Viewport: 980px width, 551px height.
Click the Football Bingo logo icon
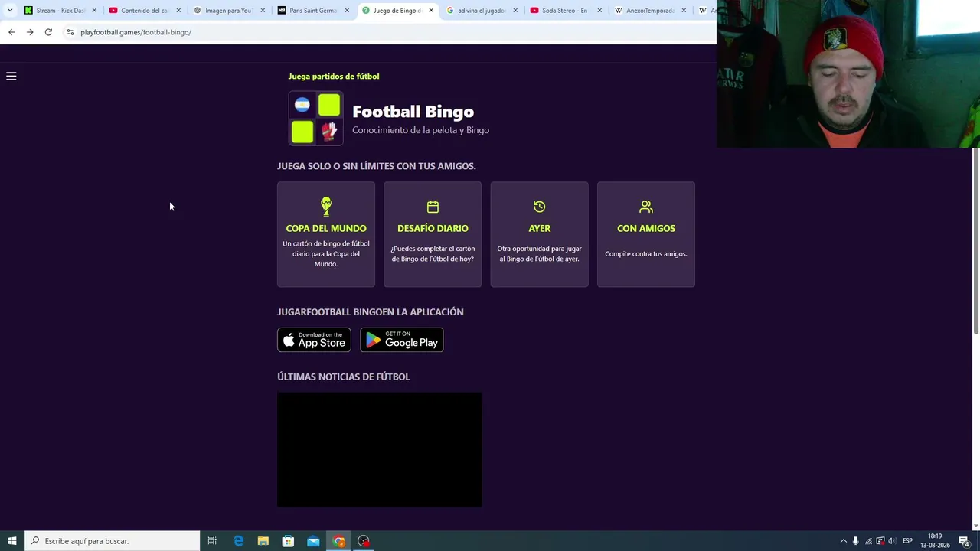pos(315,118)
